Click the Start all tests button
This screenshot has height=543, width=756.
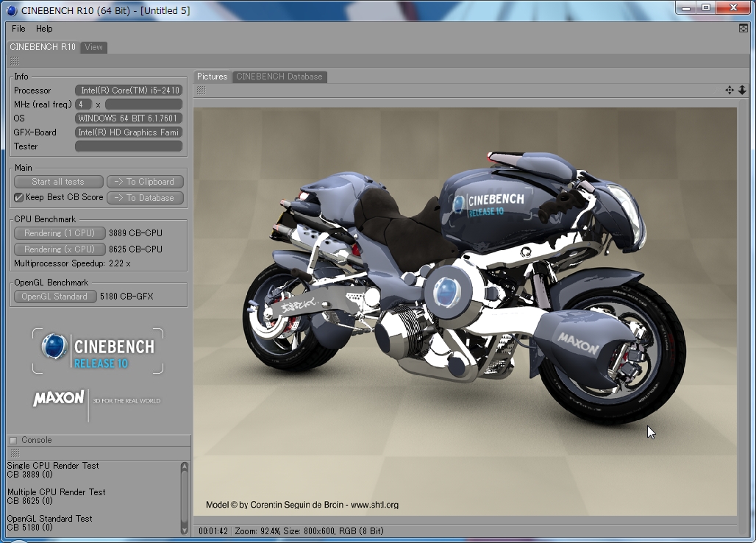tap(58, 182)
